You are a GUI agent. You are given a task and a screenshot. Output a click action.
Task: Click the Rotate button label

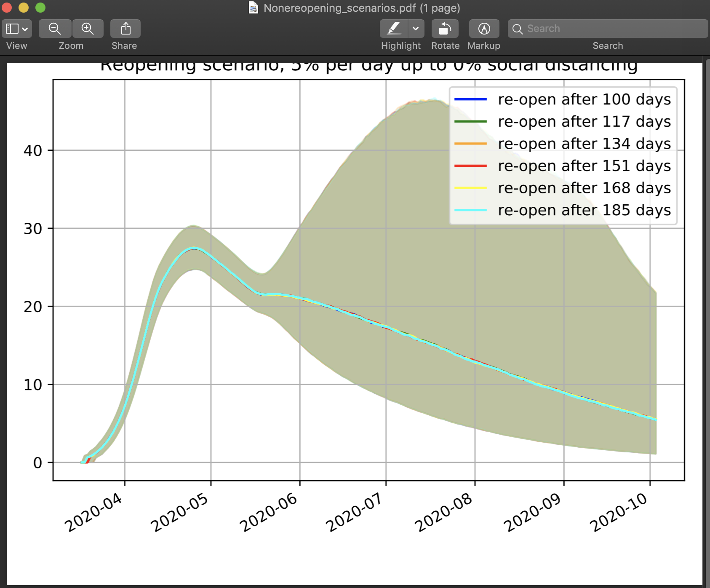[x=445, y=45]
